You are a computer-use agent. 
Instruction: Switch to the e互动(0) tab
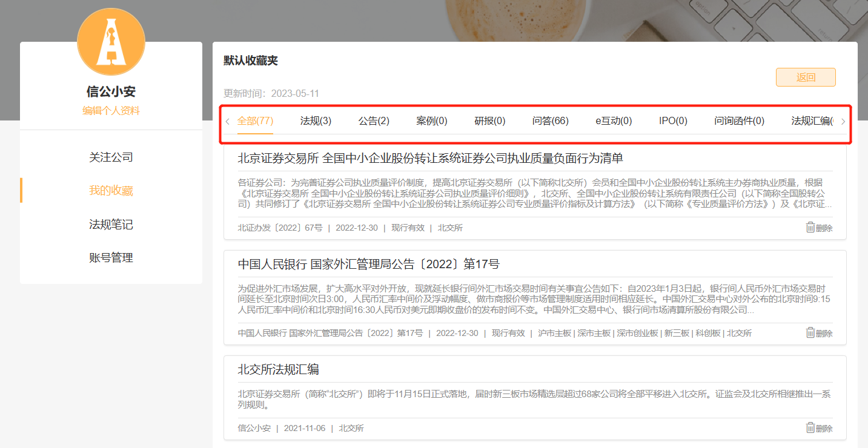(614, 120)
